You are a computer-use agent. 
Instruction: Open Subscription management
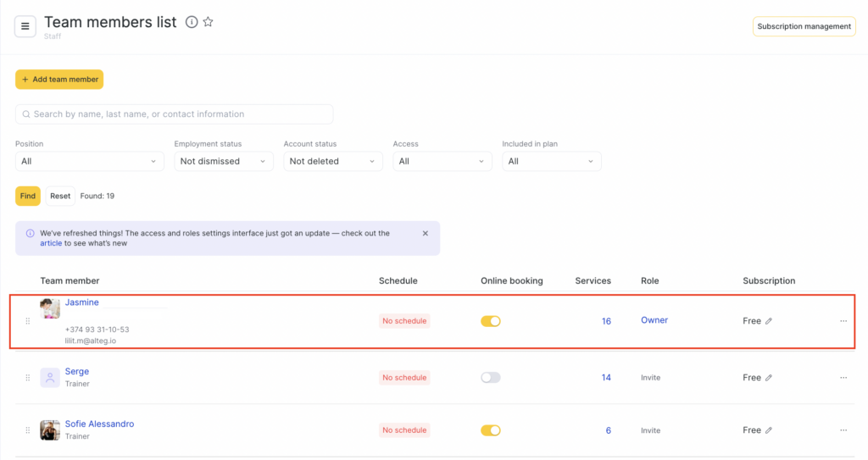click(804, 26)
